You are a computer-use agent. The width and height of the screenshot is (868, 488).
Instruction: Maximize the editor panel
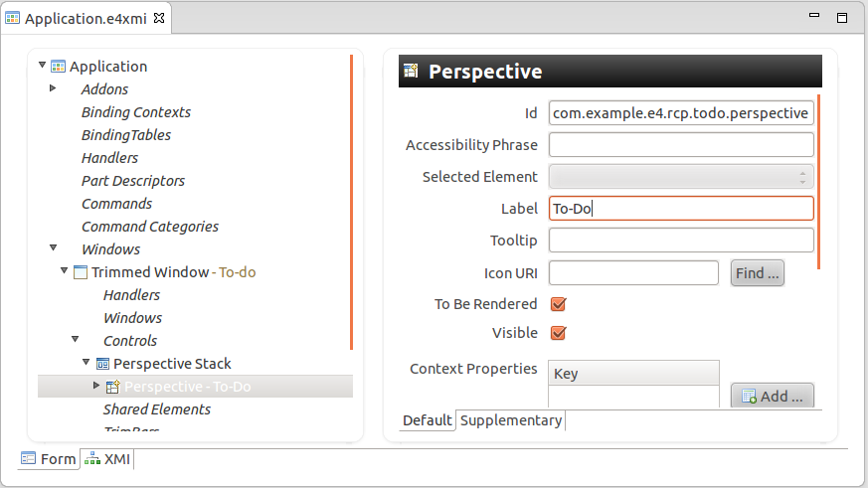click(x=841, y=18)
